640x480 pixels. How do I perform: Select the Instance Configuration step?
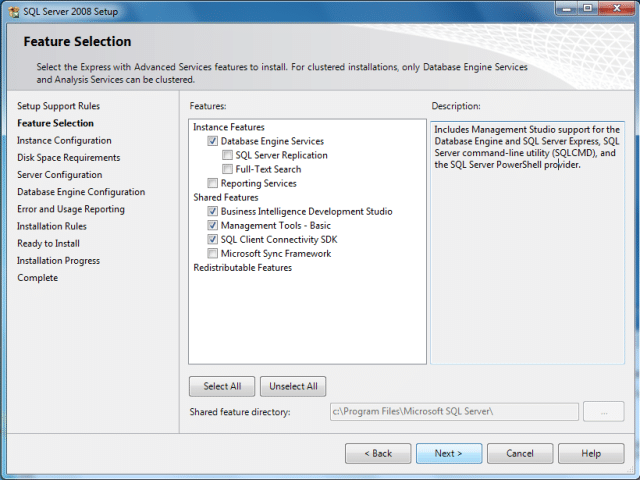pos(64,140)
